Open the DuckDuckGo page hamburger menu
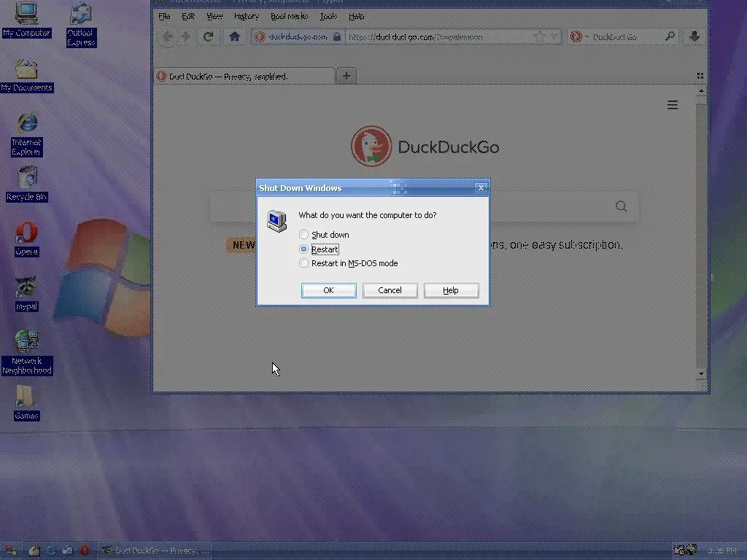The height and width of the screenshot is (560, 747). click(673, 105)
